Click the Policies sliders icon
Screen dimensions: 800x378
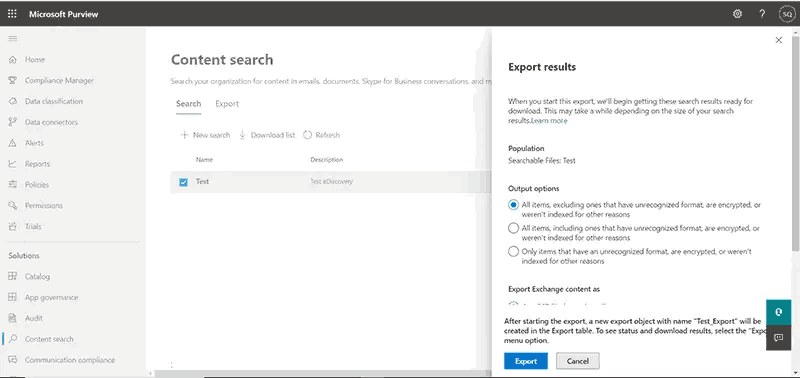pos(13,185)
